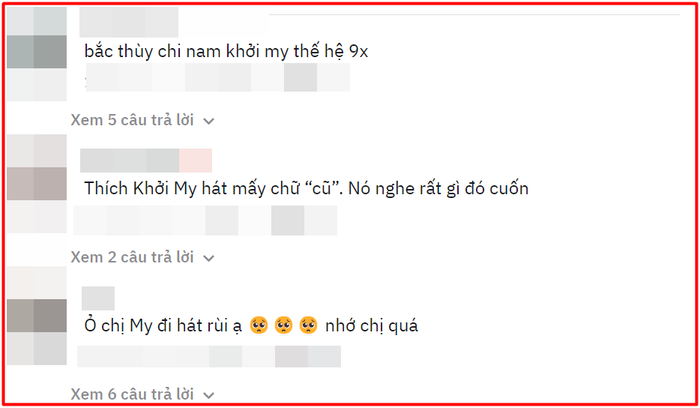
Task: Click the last pleading-face emoji before "nhớ chị quá"
Action: point(308,325)
